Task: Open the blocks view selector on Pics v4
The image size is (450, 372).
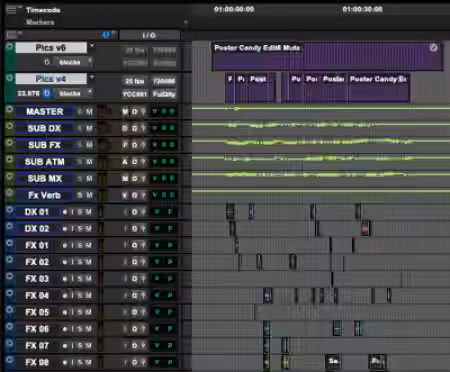Action: point(74,93)
